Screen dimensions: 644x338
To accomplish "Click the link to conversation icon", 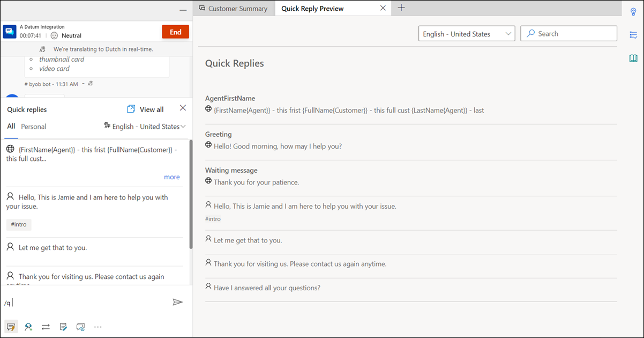I will (80, 327).
